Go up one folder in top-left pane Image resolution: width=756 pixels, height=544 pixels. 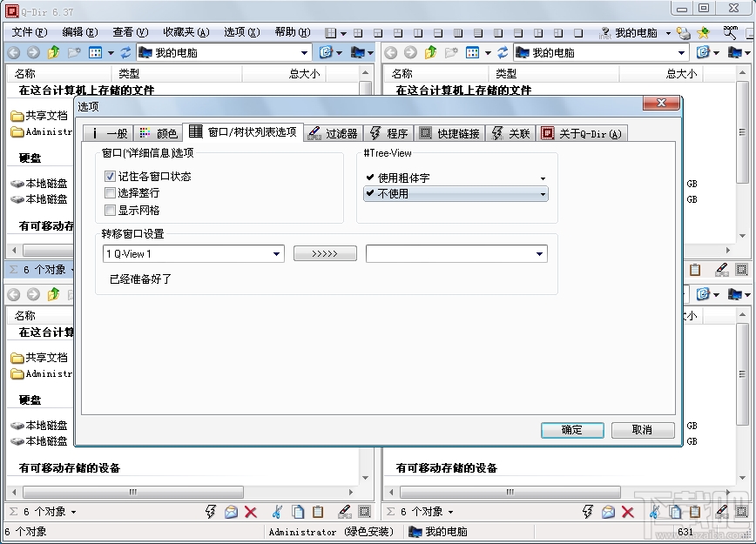pos(53,52)
